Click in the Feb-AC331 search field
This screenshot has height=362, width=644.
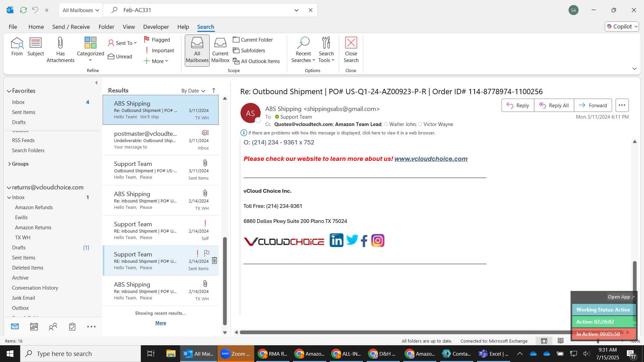(x=205, y=10)
